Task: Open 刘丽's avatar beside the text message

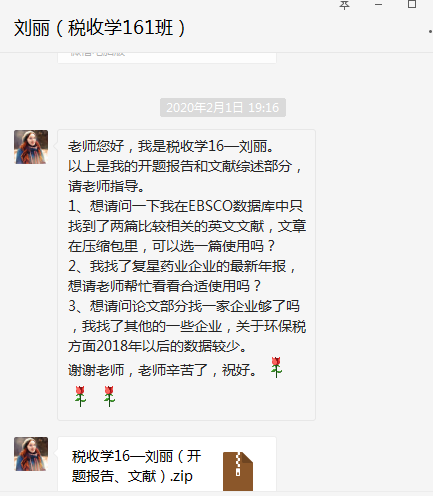Action: [x=31, y=147]
